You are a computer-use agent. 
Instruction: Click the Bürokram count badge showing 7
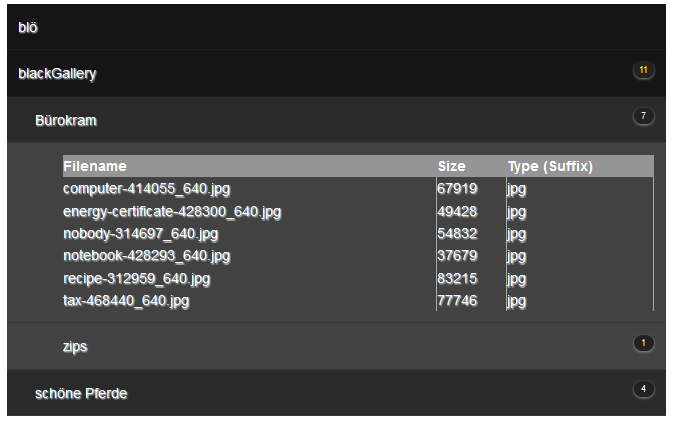[x=643, y=117]
